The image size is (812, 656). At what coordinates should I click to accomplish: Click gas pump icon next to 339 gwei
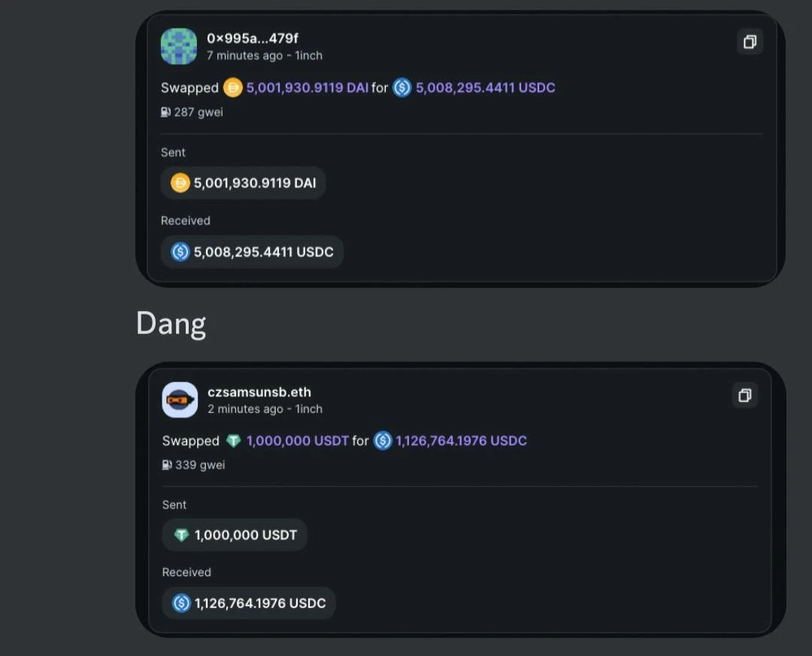point(167,465)
